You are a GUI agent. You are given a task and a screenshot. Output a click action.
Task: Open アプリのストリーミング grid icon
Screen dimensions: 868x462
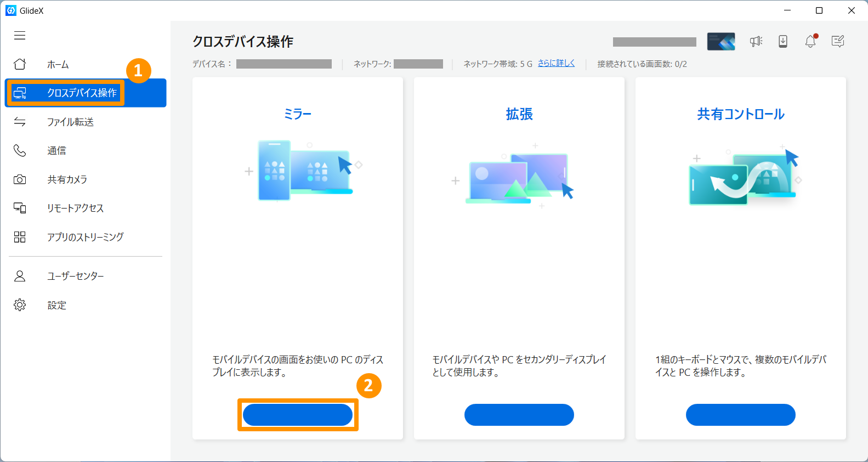tap(20, 237)
